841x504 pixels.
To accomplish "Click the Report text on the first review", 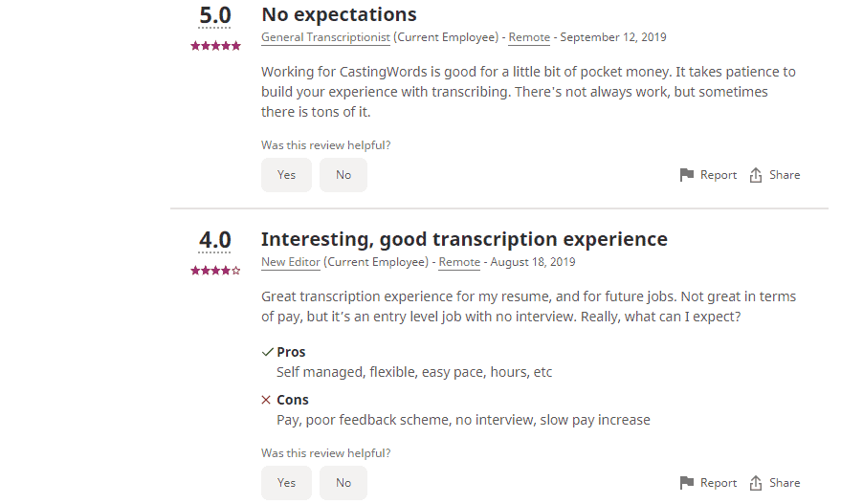I will [719, 175].
